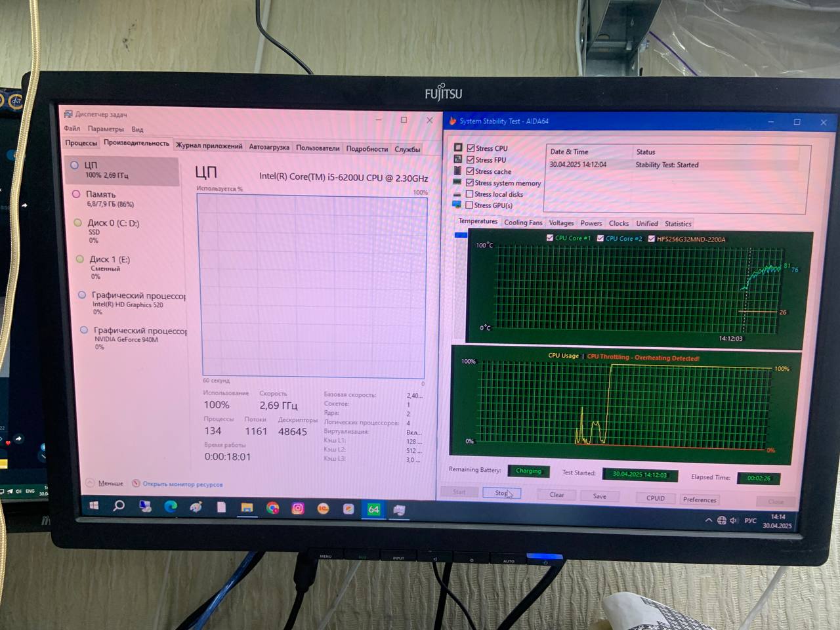Open File Explorer from the taskbar

pos(247,507)
